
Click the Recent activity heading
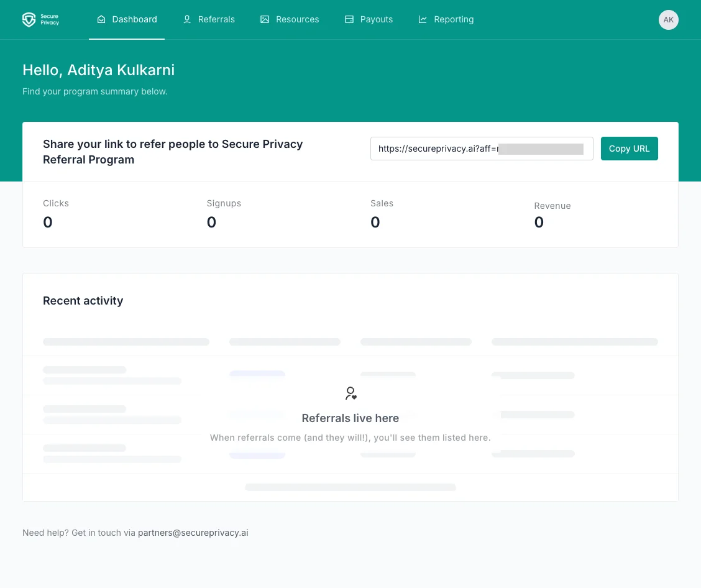coord(83,300)
